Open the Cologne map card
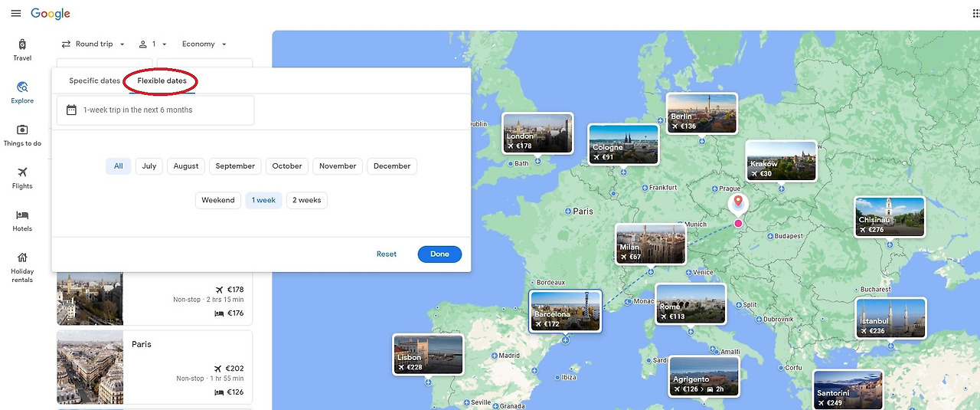Viewport: 980px width, 410px height. 623,144
